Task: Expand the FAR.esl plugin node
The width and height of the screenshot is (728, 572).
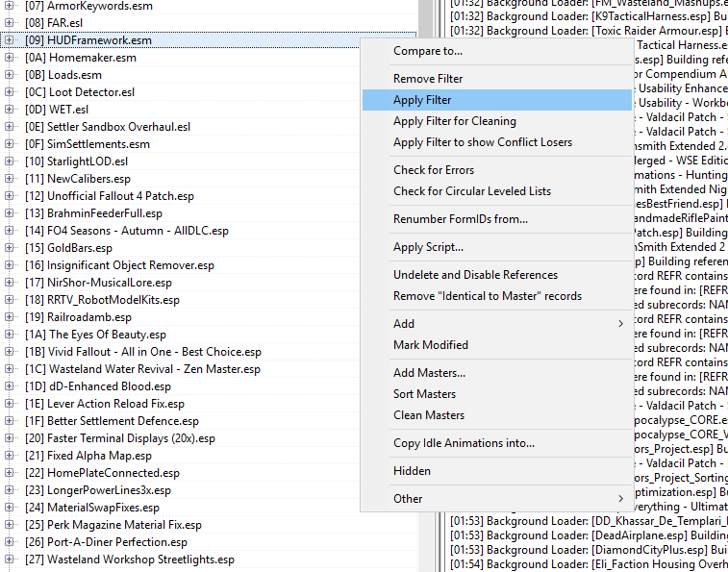Action: pyautogui.click(x=9, y=23)
